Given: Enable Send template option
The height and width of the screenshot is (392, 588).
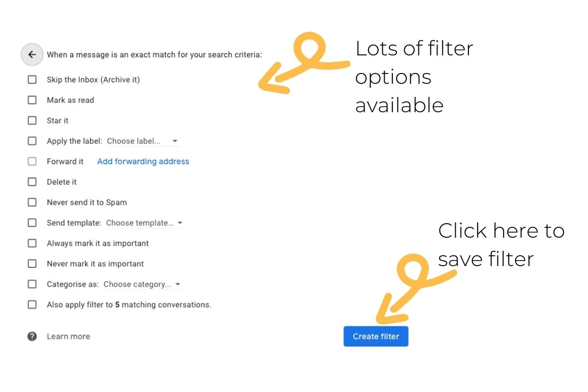Looking at the screenshot, I should pos(32,222).
